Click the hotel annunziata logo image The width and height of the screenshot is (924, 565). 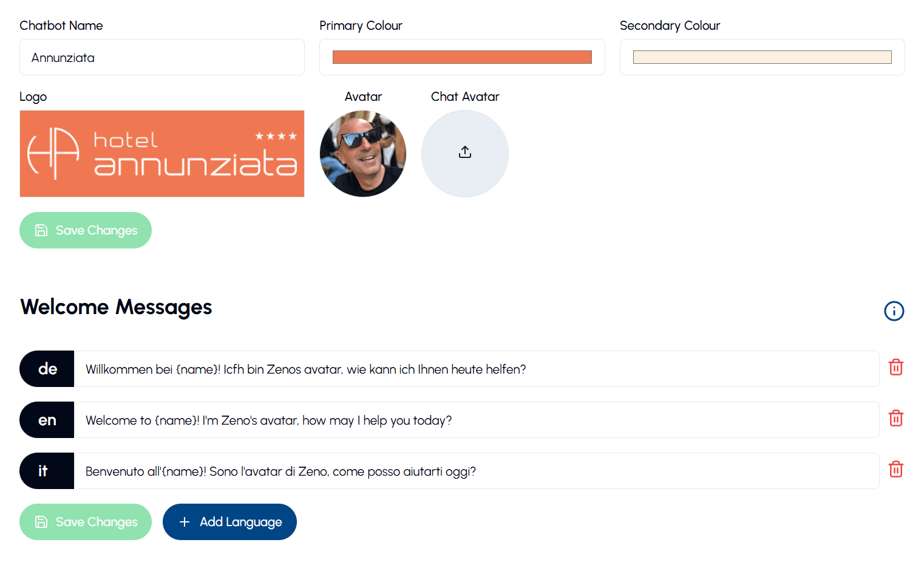click(x=162, y=154)
